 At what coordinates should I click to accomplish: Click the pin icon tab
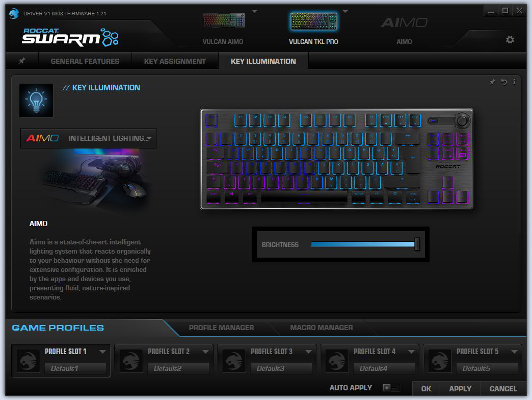(x=22, y=61)
